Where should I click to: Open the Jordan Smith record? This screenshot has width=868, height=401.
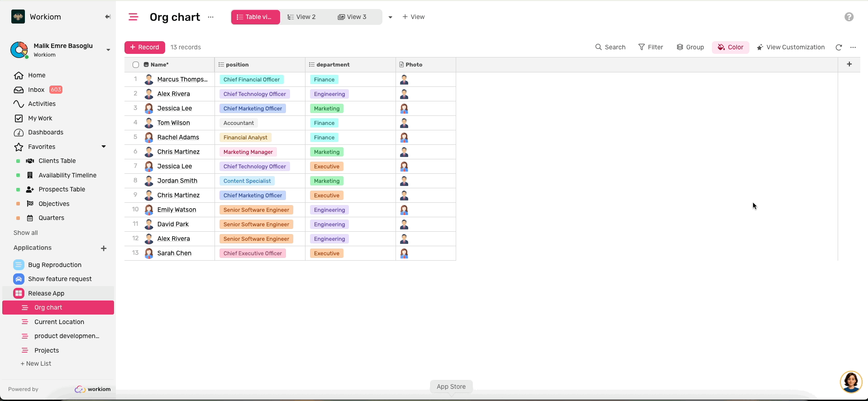pyautogui.click(x=177, y=181)
